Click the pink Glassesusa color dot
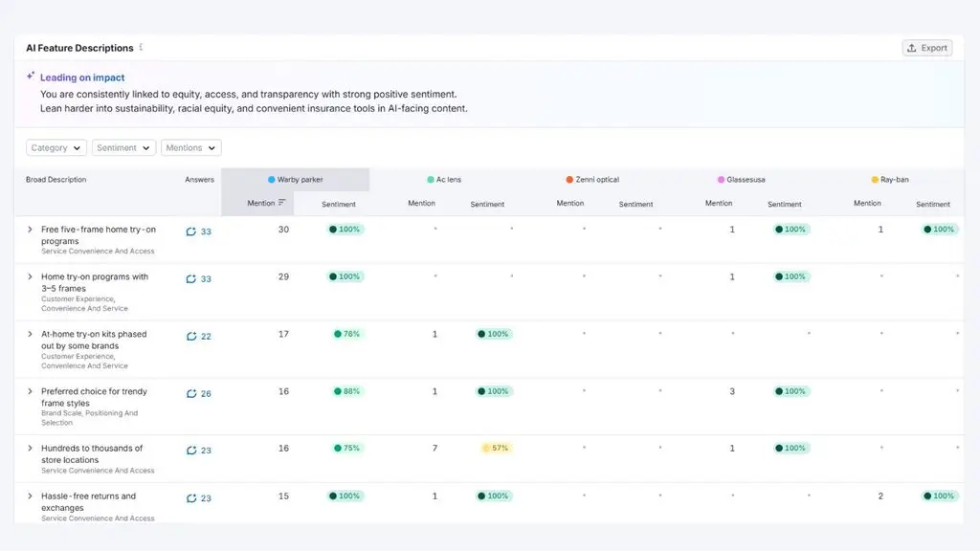 coord(721,180)
